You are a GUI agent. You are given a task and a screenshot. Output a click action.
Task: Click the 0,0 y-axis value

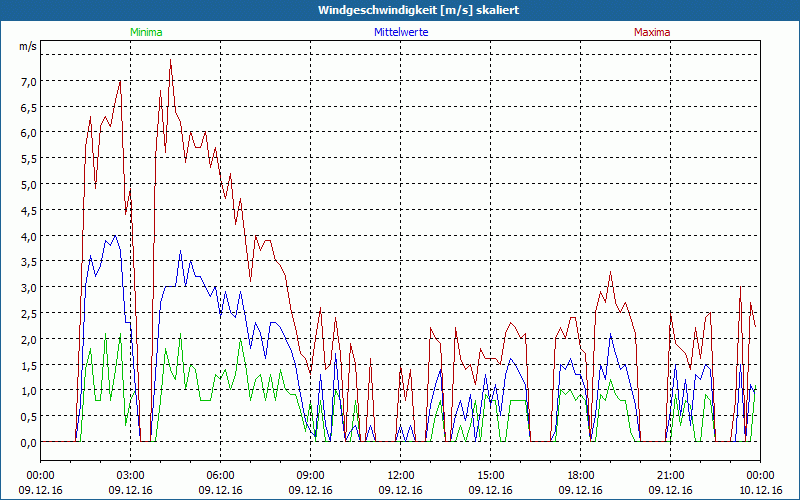28,442
